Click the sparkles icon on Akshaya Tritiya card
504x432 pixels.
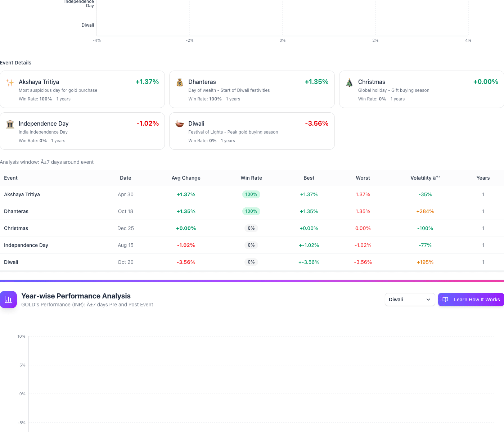[10, 82]
